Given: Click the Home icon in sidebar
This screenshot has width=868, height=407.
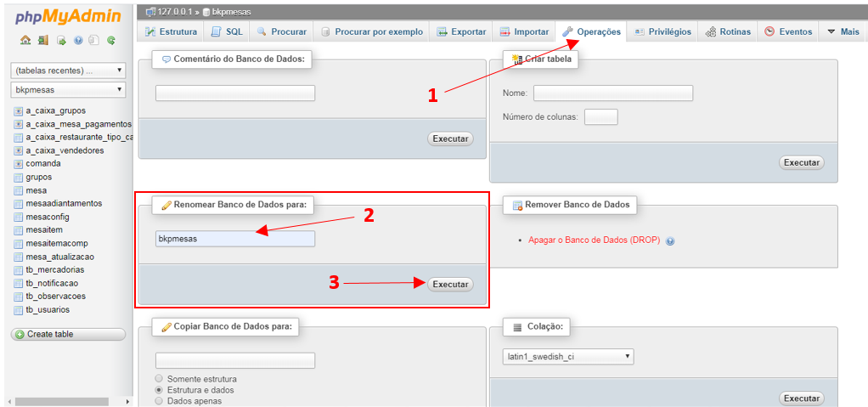Looking at the screenshot, I should point(25,40).
